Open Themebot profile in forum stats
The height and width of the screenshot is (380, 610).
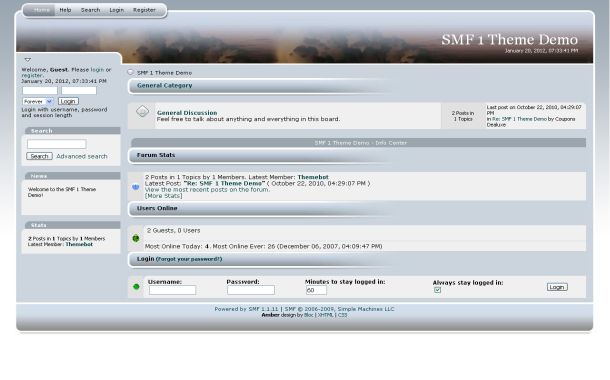click(x=313, y=177)
